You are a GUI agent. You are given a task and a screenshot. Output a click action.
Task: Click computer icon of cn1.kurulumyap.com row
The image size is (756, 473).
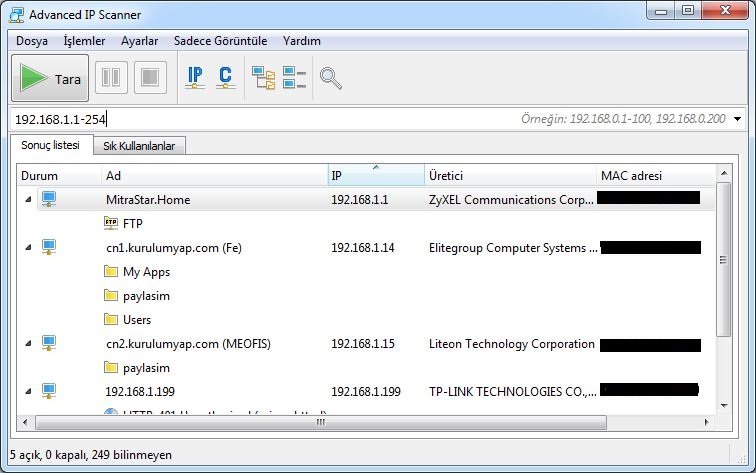point(49,247)
